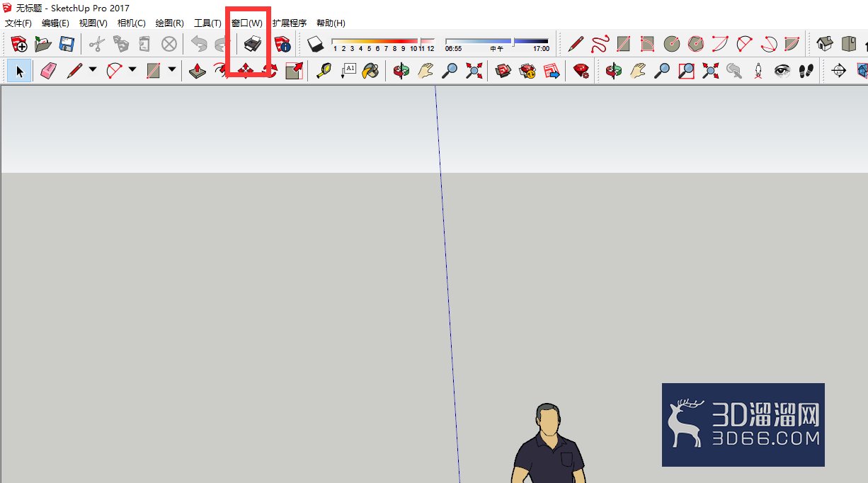868x483 pixels.
Task: Click the Paste clipboard icon
Action: pos(144,45)
